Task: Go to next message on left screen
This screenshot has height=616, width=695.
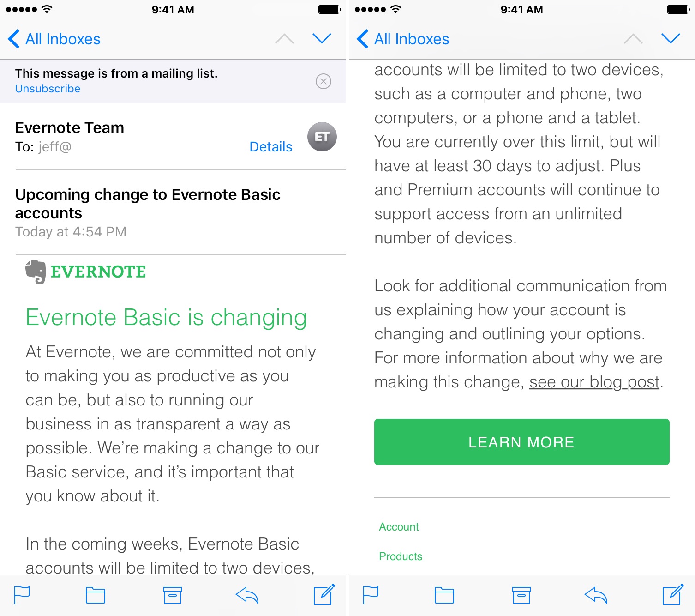Action: pyautogui.click(x=322, y=39)
